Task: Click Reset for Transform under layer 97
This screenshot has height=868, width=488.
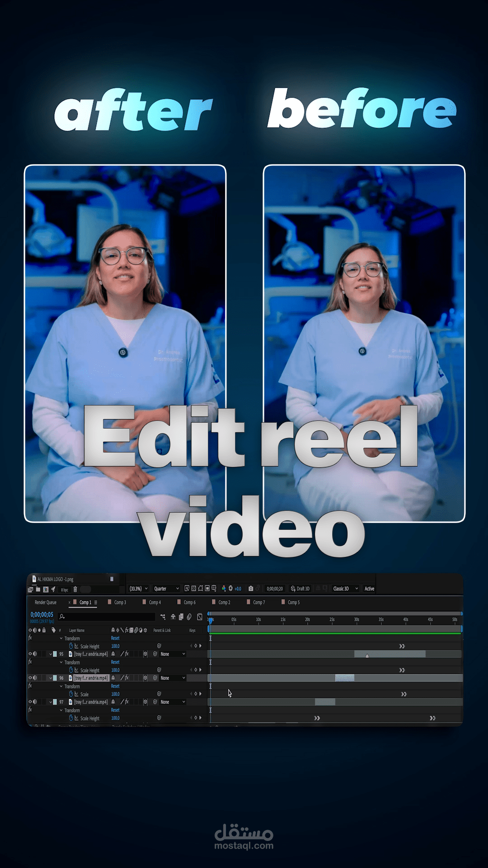Action: point(115,710)
